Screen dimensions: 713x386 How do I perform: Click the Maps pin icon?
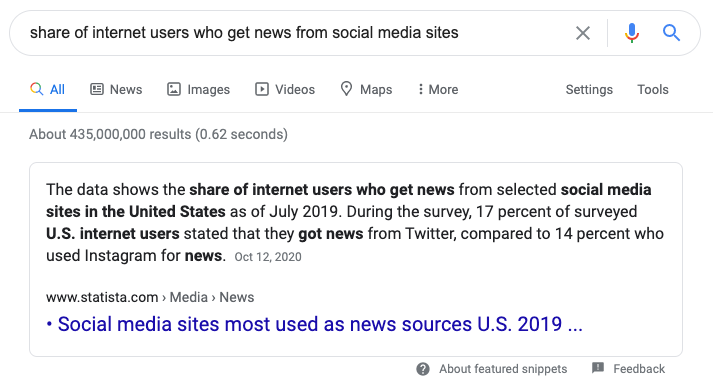(x=346, y=89)
